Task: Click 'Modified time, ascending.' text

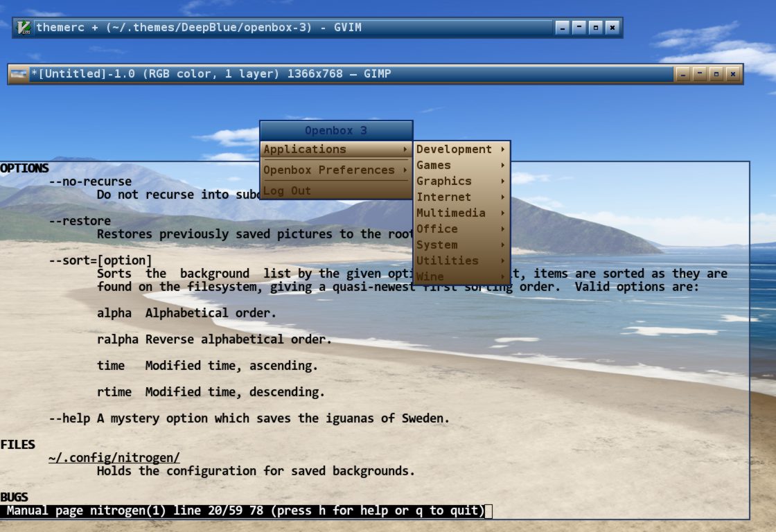Action: [x=231, y=366]
